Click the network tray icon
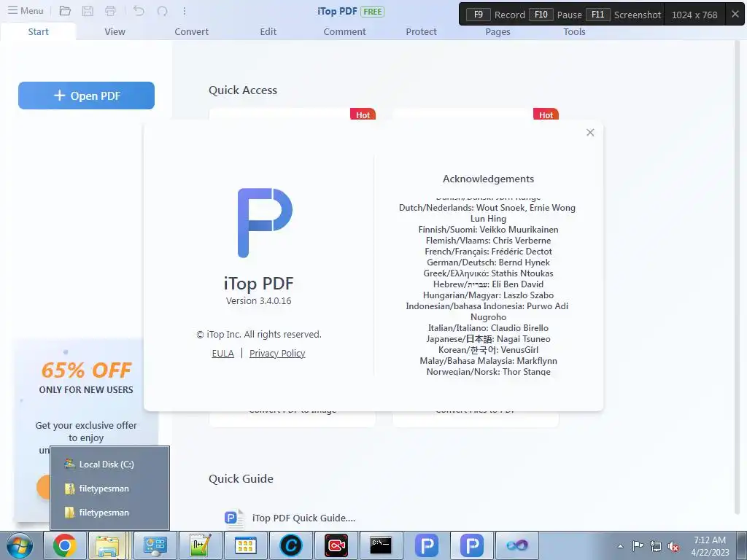 point(656,546)
